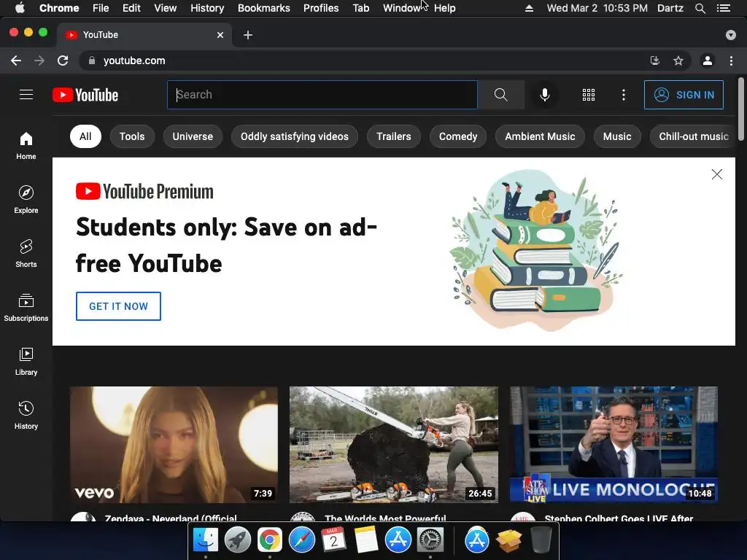This screenshot has width=747, height=560.
Task: Start voice search with microphone icon
Action: tap(544, 95)
